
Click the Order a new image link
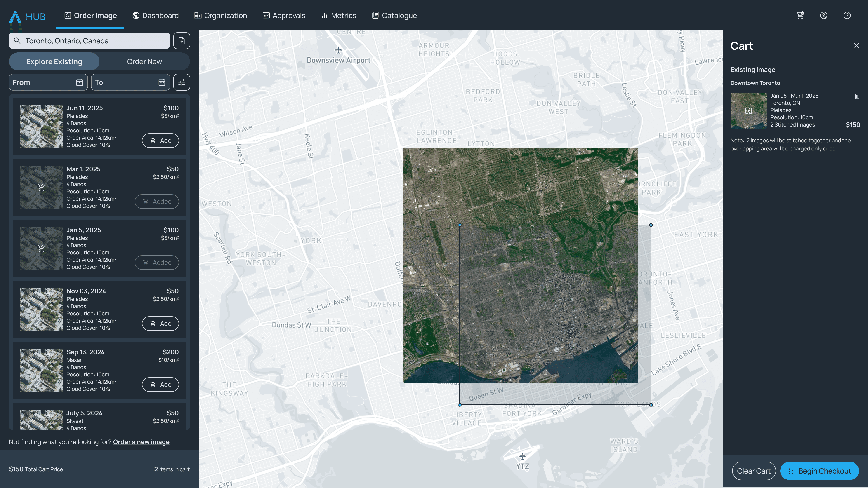pos(141,442)
